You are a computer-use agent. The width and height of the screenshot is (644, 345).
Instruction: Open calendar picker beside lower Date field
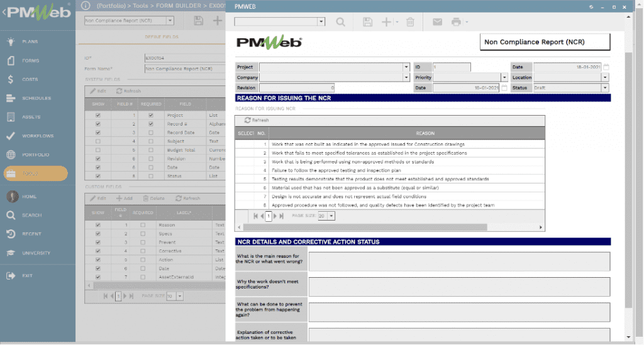[x=504, y=88]
